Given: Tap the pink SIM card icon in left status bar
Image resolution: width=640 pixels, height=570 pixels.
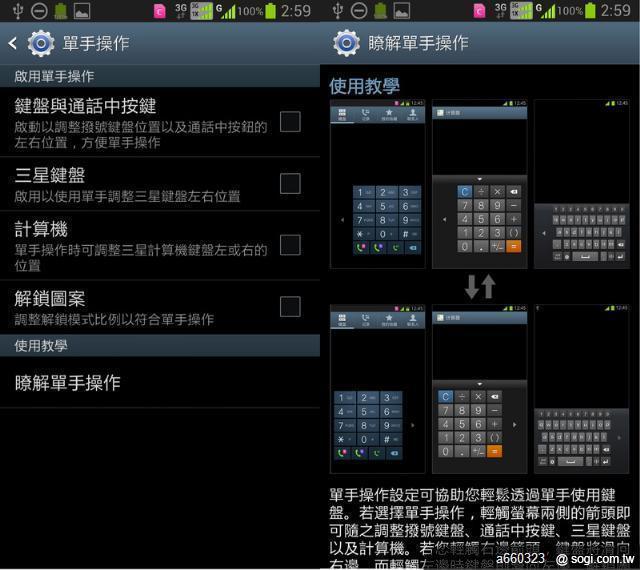Looking at the screenshot, I should point(159,11).
